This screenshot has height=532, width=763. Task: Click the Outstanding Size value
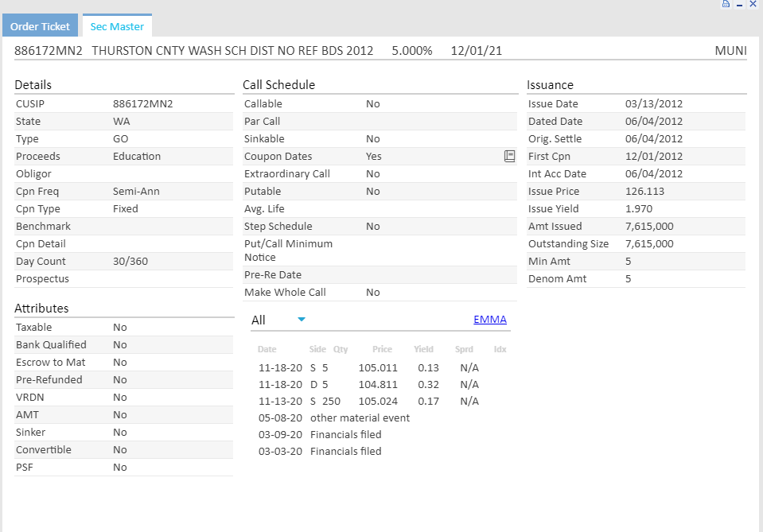pyautogui.click(x=649, y=243)
